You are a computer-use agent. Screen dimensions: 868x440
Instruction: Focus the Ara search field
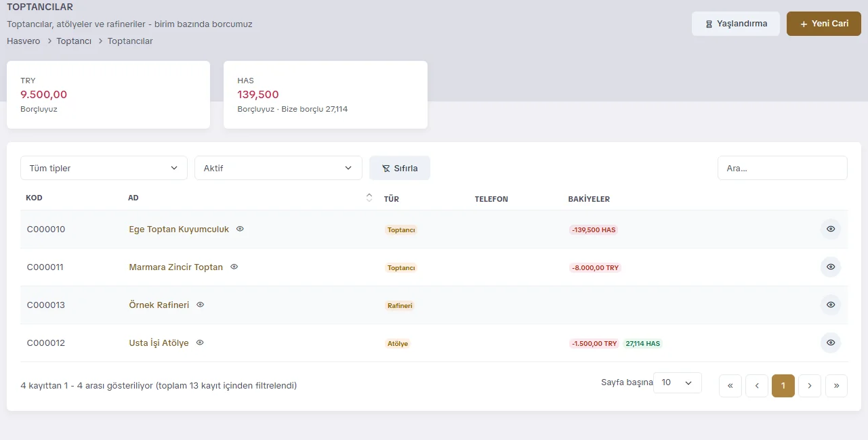point(783,168)
